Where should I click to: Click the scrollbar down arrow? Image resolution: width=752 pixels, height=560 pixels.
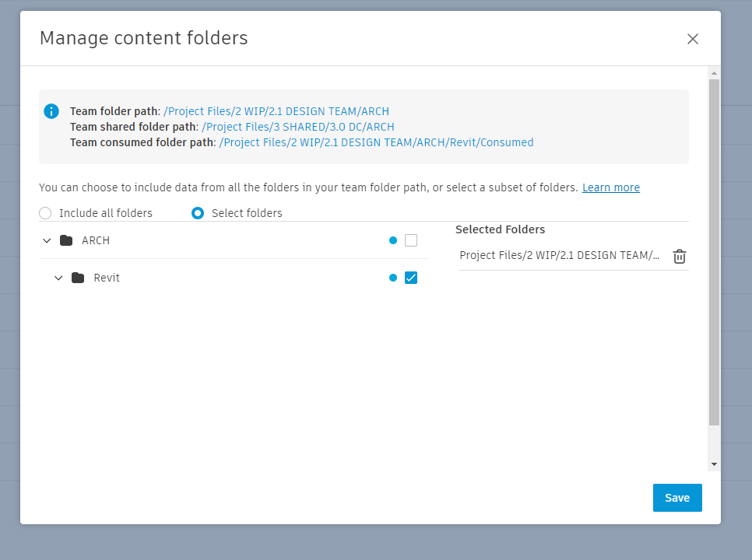(714, 463)
